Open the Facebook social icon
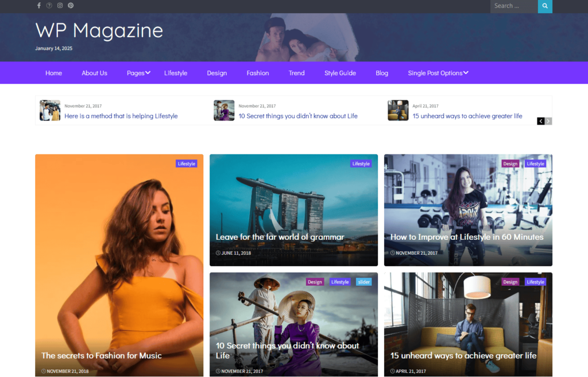 (38, 6)
